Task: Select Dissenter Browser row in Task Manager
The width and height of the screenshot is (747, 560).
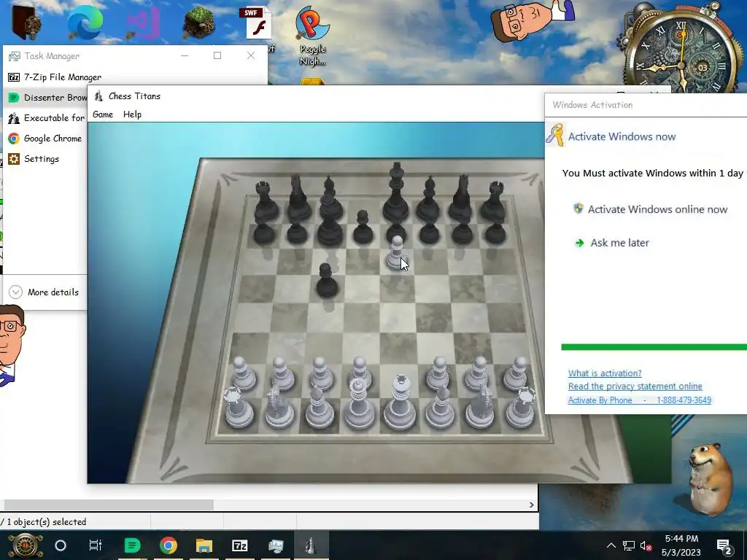Action: coord(46,98)
